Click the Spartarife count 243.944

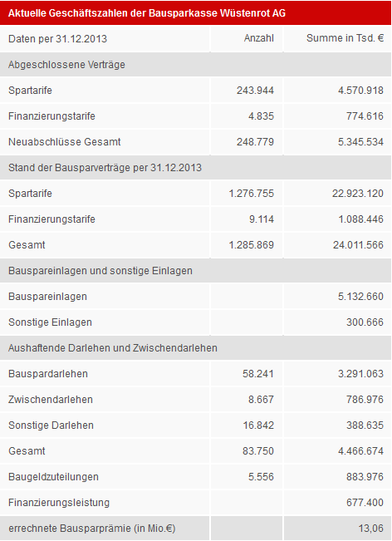255,91
